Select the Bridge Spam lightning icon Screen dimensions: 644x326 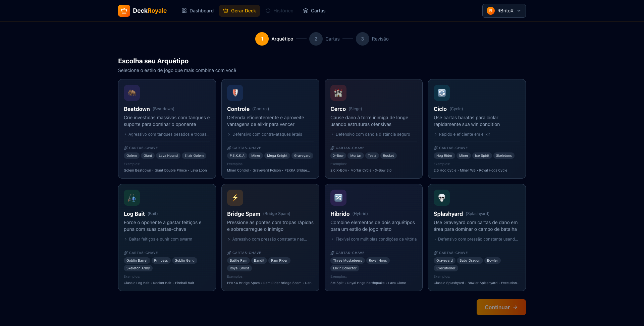[x=235, y=198]
